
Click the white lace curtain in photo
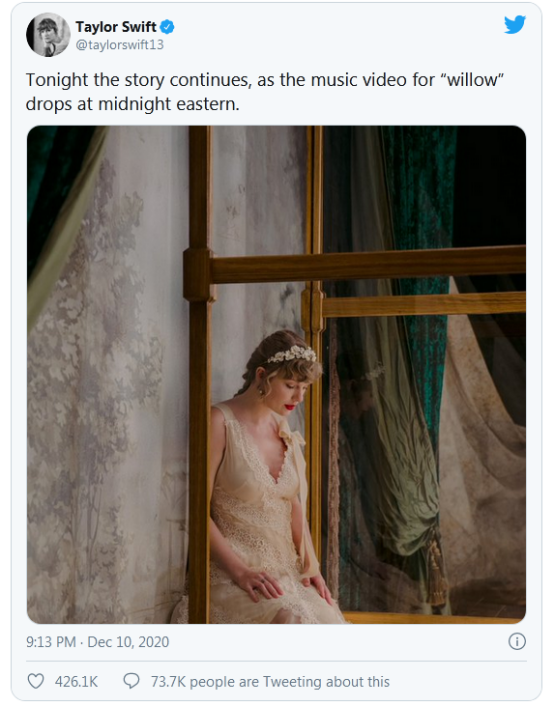click(x=108, y=383)
